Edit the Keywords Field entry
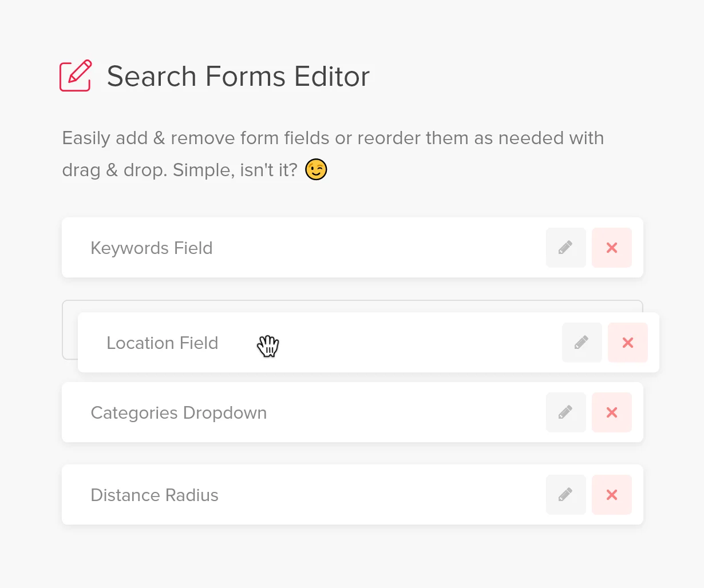704x588 pixels. [565, 248]
